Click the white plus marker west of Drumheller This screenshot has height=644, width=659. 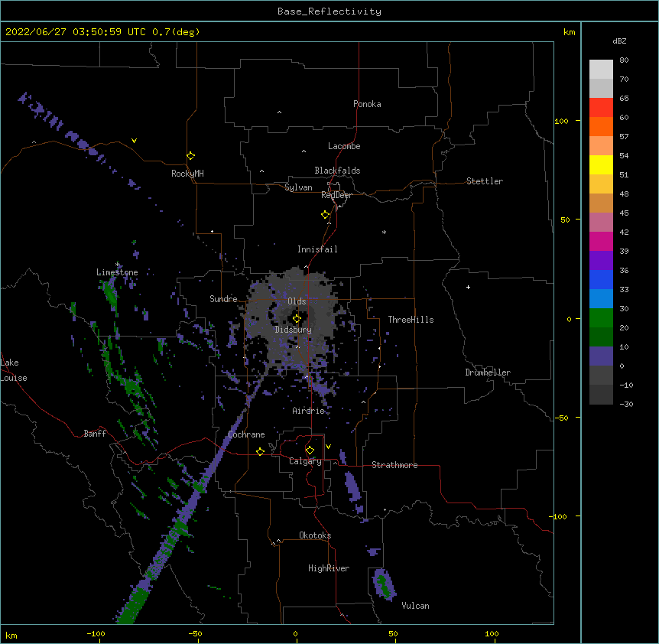click(468, 287)
